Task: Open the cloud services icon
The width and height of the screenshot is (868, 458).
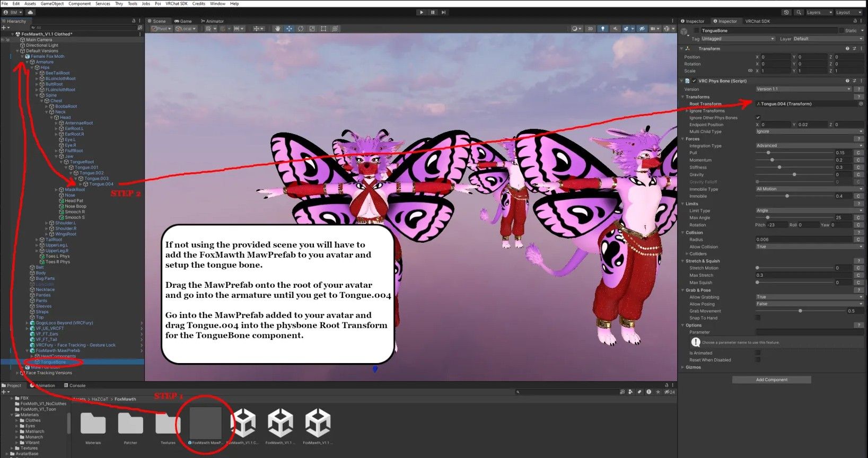Action: pos(30,12)
